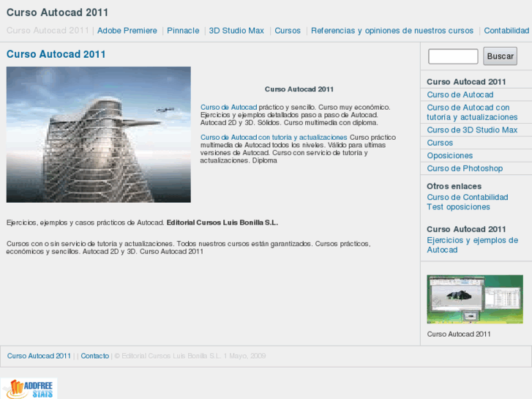
Task: Open Curso de Contabilidad under Otros enlaces
Action: point(468,197)
